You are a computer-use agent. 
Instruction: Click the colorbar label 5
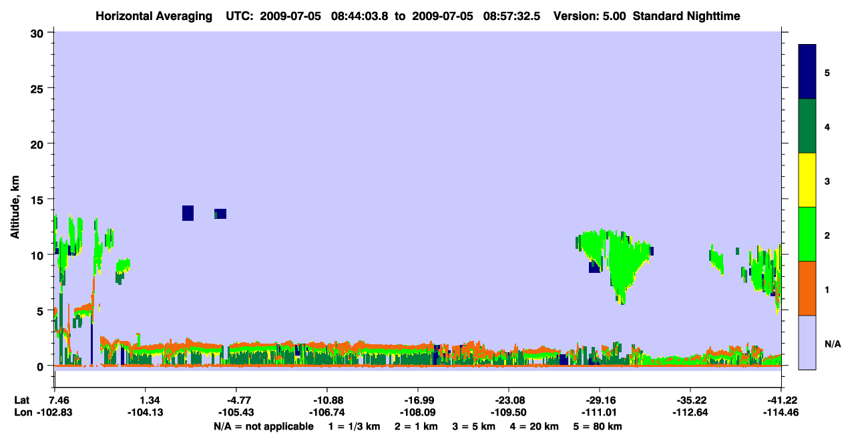tap(827, 72)
